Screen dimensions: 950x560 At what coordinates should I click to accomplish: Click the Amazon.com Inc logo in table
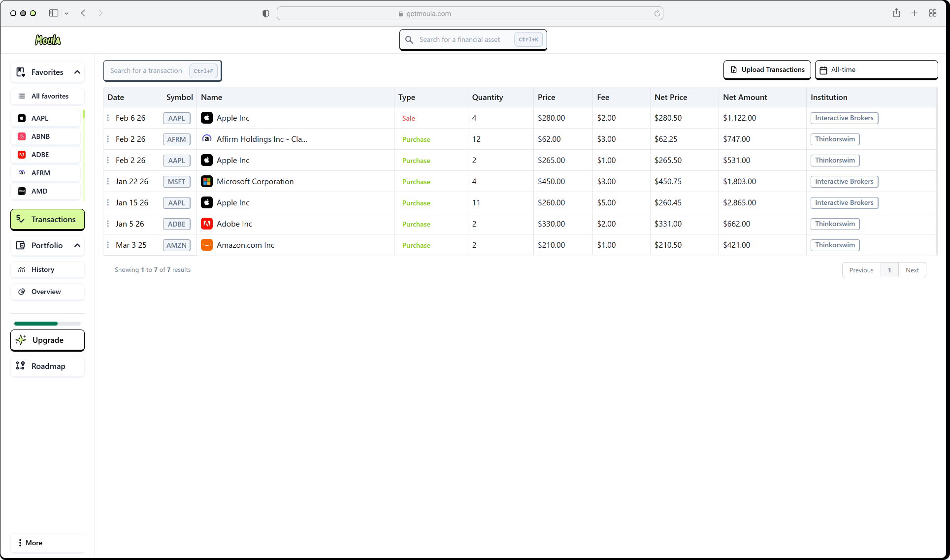point(207,245)
